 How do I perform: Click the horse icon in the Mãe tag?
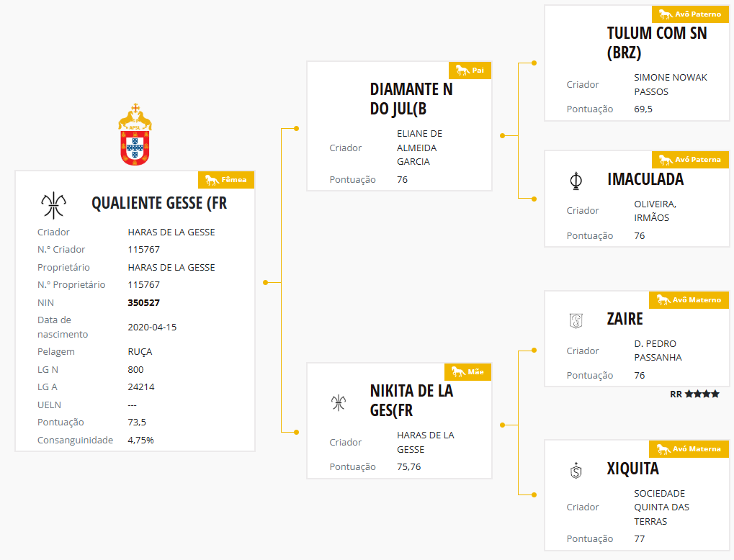[457, 371]
